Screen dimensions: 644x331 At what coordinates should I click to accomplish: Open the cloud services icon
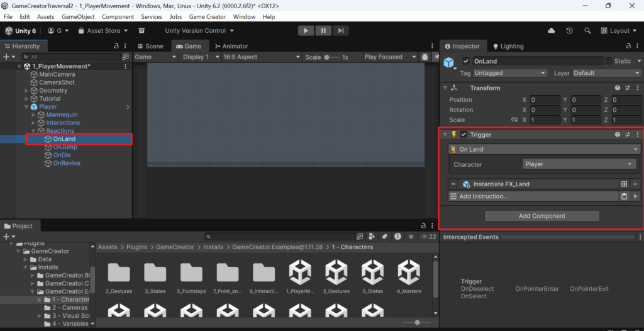click(x=552, y=30)
